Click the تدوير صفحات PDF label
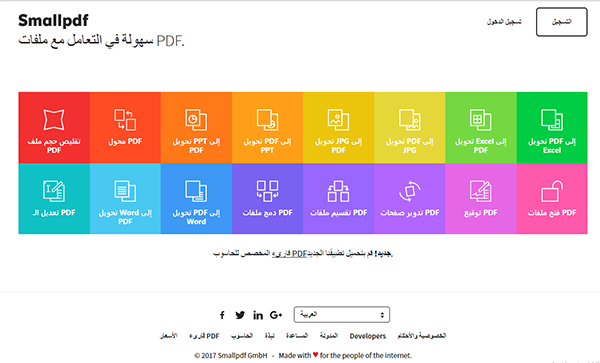Screen dimensions: 600x363 click(x=409, y=213)
